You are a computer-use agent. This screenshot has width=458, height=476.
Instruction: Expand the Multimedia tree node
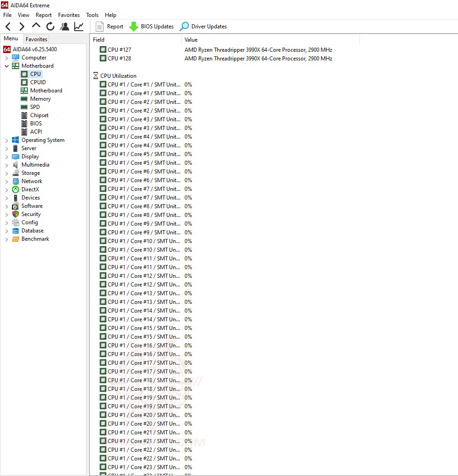[7, 165]
